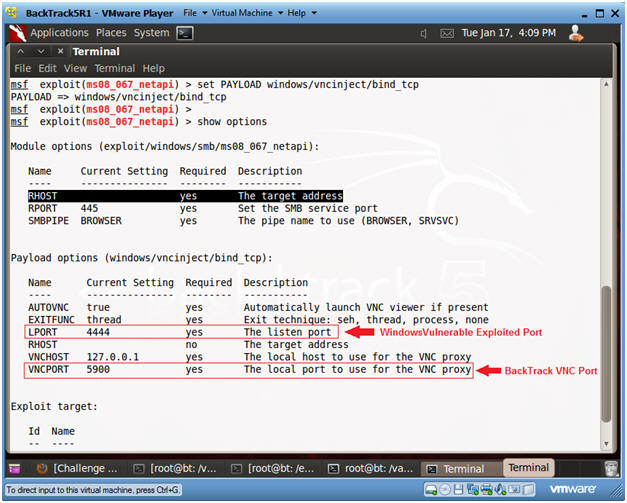Click the LPORT value 4444
Screen dimensions: 627x503
[x=98, y=332]
